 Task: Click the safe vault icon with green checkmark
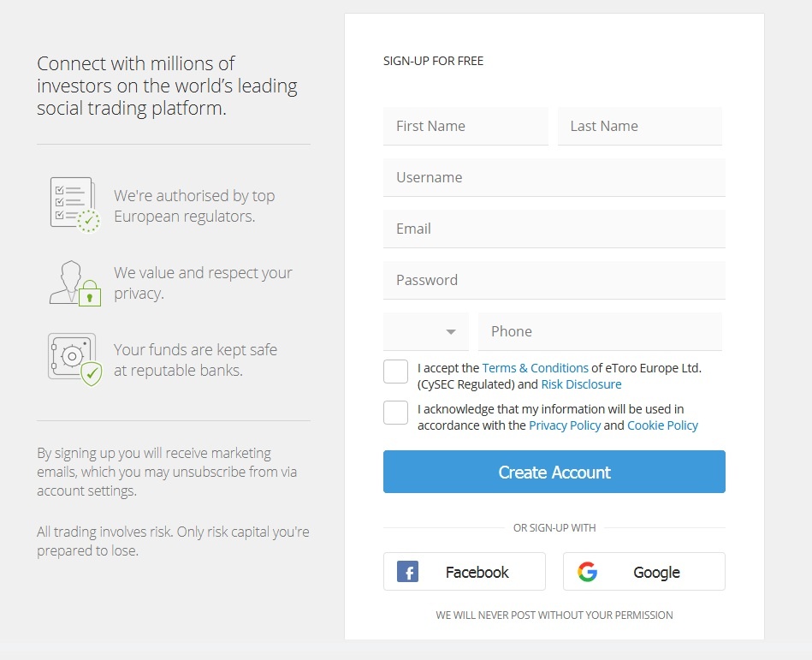(x=73, y=355)
